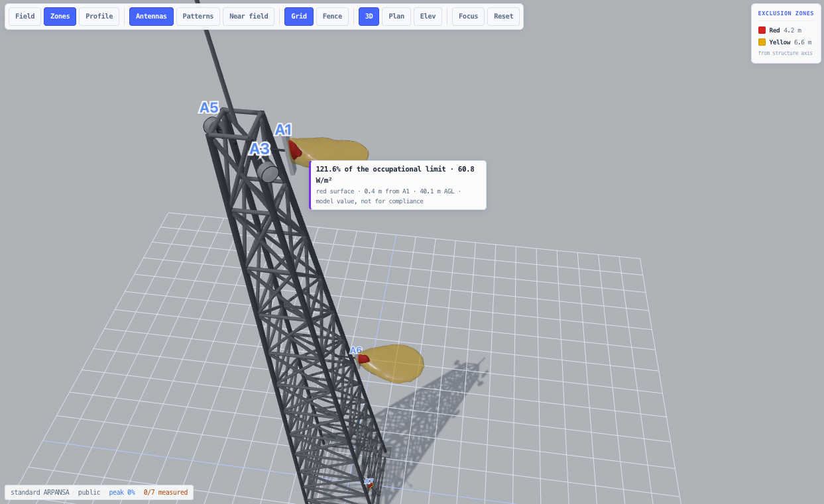
Task: Click the '121.6% of the occupational limit' tooltip
Action: click(x=398, y=185)
